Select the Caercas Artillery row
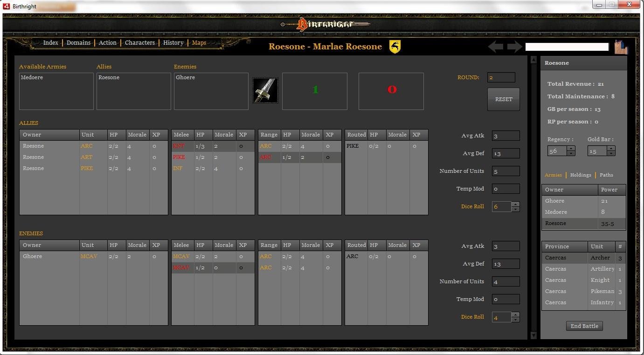644x355 pixels. 584,269
